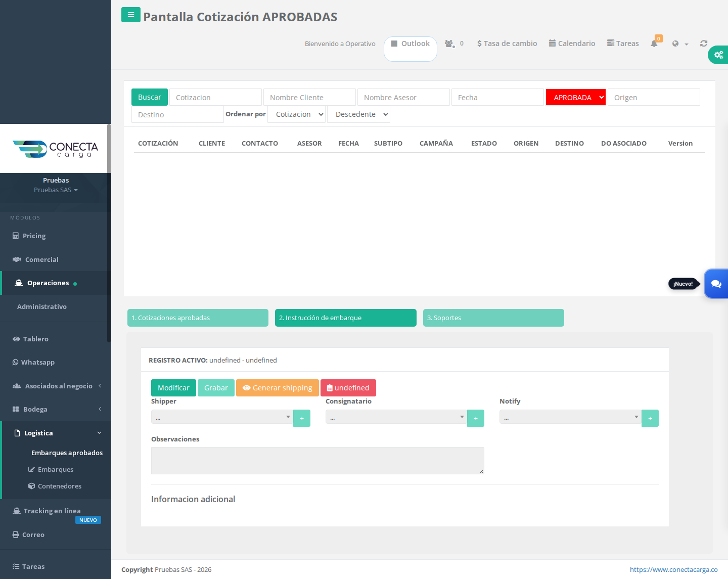Open the settings gears panel
Screen dimensions: 728x579
718,55
